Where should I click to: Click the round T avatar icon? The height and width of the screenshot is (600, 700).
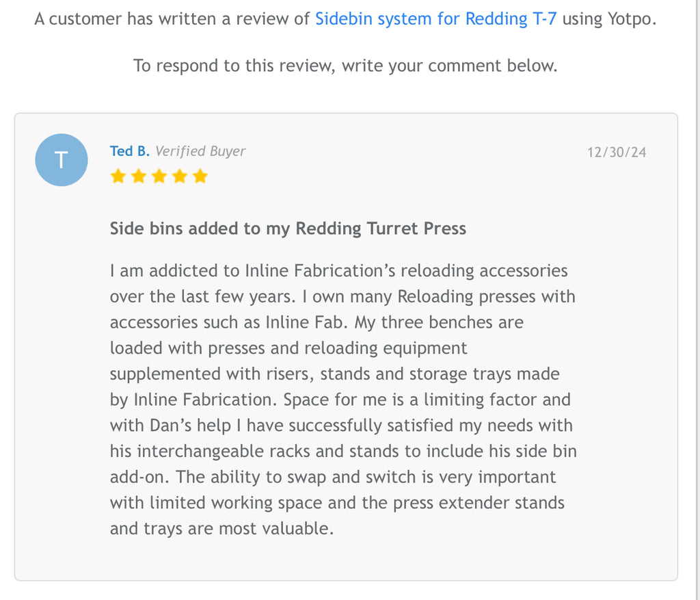(x=62, y=160)
